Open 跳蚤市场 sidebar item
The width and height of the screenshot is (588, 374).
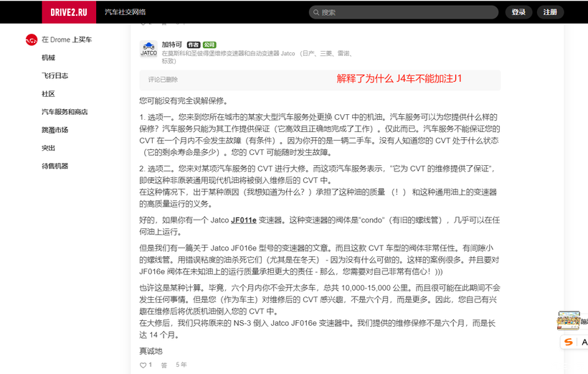click(54, 129)
